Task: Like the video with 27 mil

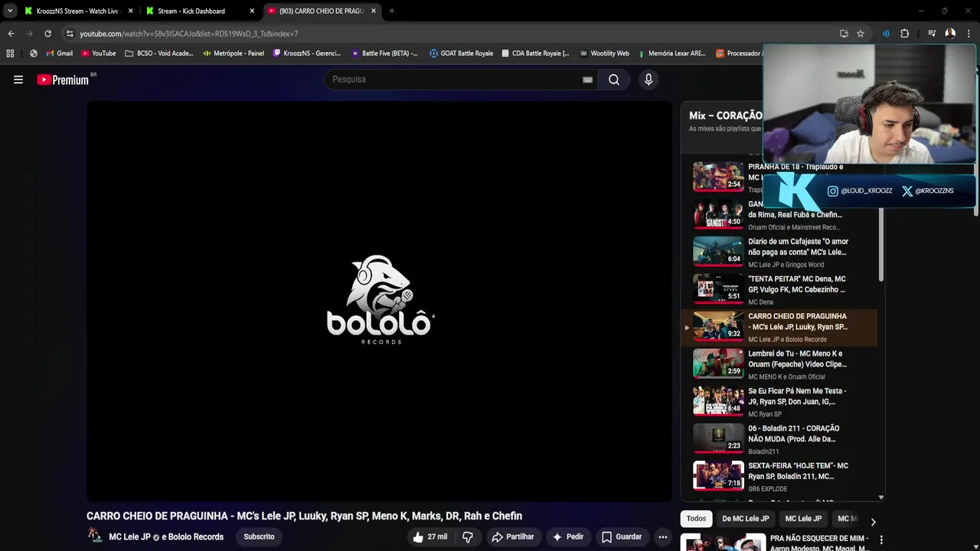Action: [430, 537]
